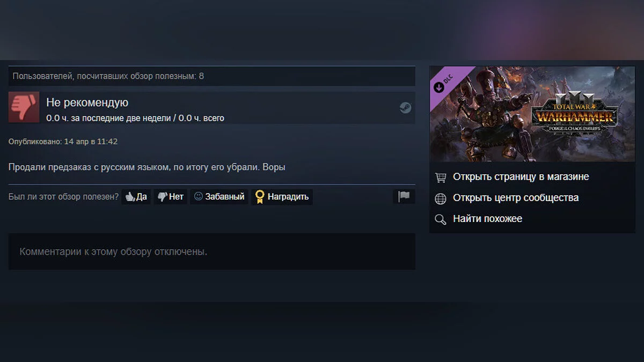Image resolution: width=644 pixels, height=362 pixels.
Task: Click the shopping cart icon
Action: pyautogui.click(x=441, y=177)
